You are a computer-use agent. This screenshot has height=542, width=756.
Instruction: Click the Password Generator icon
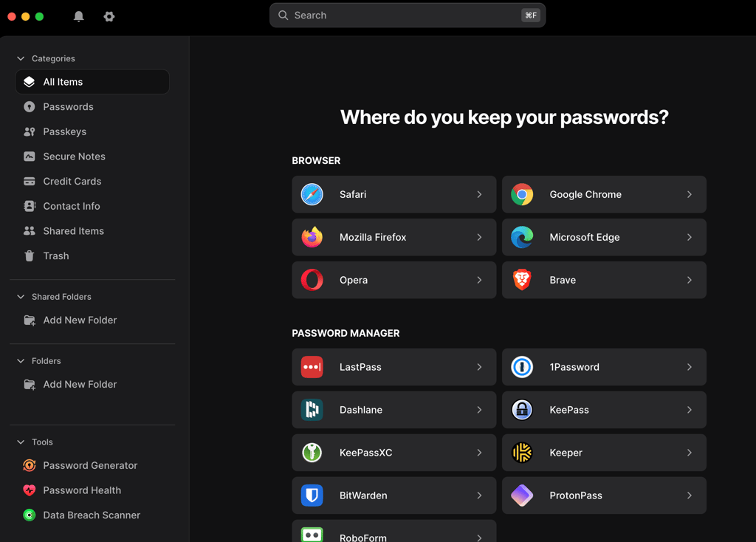(x=30, y=465)
